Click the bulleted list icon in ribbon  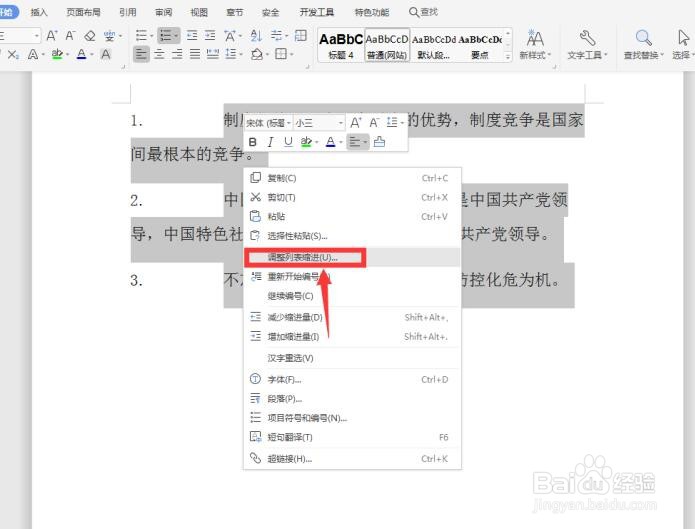(x=141, y=35)
